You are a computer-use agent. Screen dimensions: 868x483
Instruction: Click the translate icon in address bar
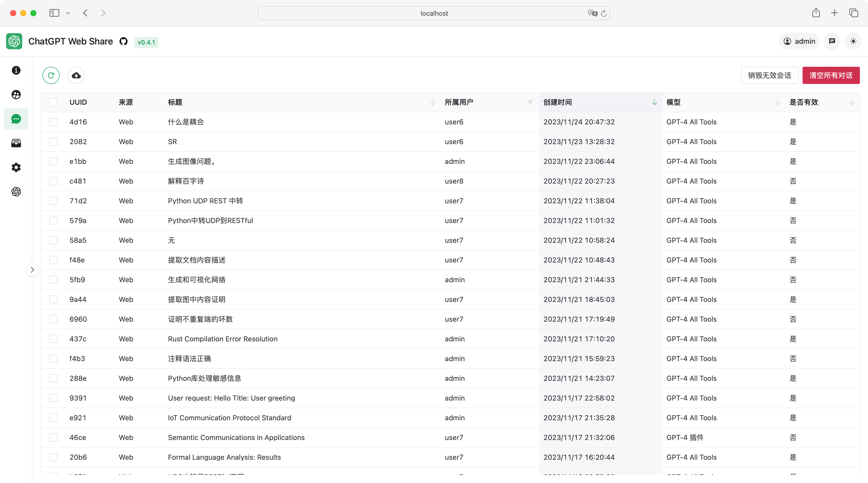[592, 13]
